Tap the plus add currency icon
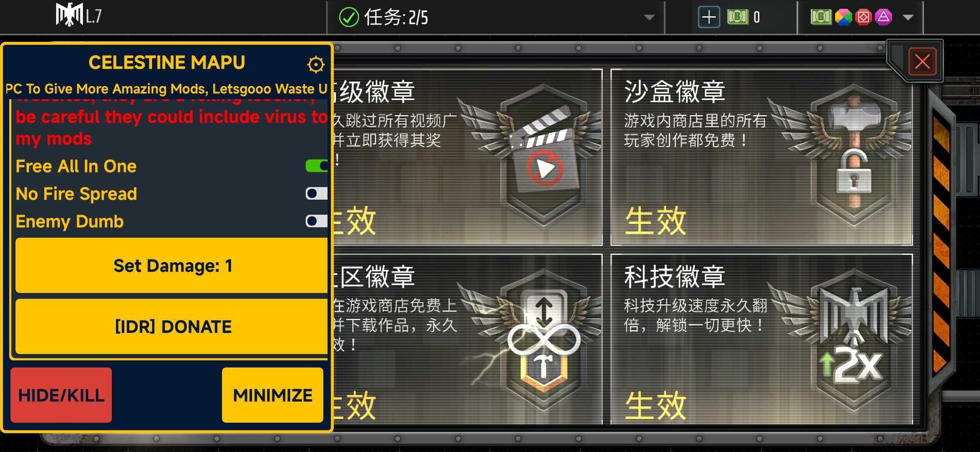Screen dimensions: 980x452 coord(709,17)
